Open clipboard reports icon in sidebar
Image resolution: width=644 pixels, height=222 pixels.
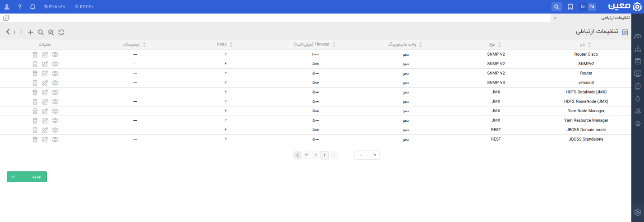[638, 86]
